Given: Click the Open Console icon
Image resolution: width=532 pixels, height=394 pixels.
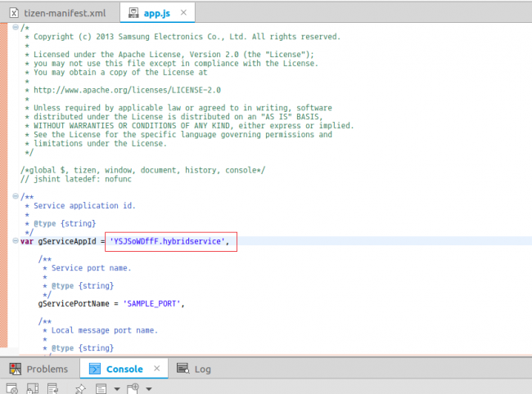Looking at the screenshot, I should (x=133, y=389).
